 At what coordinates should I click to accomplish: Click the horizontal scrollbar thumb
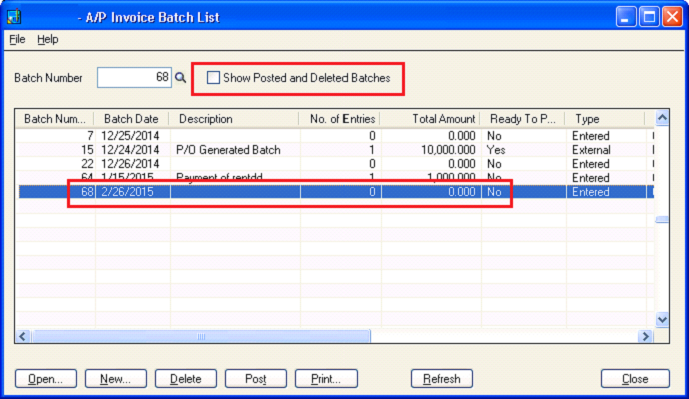click(201, 337)
